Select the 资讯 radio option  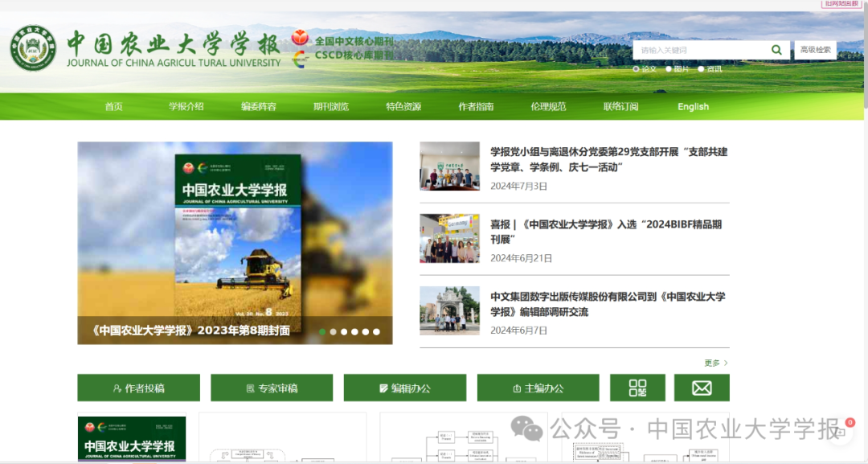point(701,69)
